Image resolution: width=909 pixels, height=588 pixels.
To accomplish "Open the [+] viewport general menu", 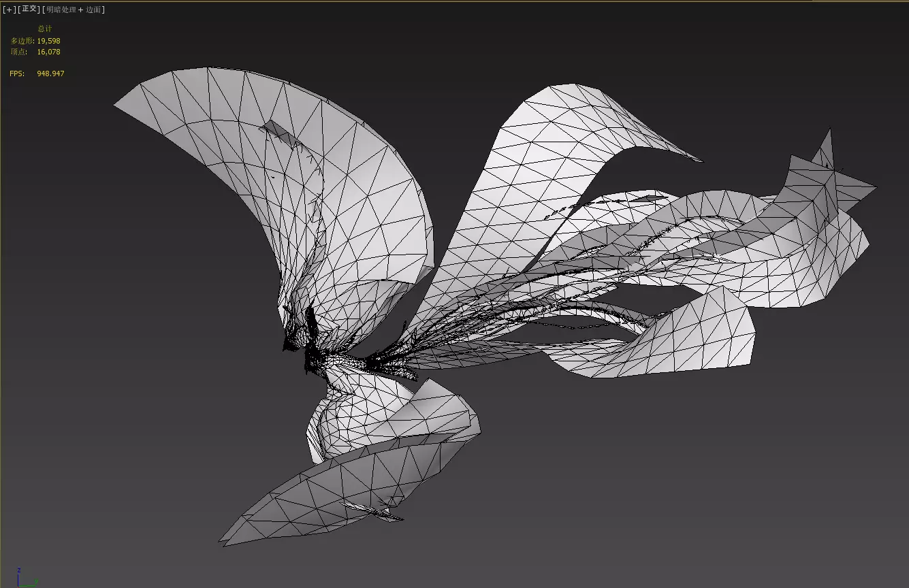I will pyautogui.click(x=10, y=10).
